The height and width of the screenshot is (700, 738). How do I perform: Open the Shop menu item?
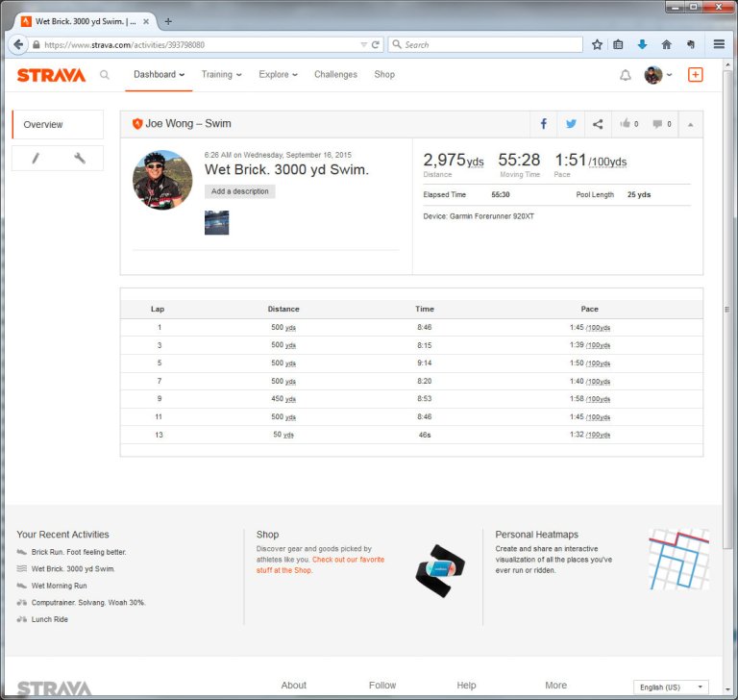384,75
